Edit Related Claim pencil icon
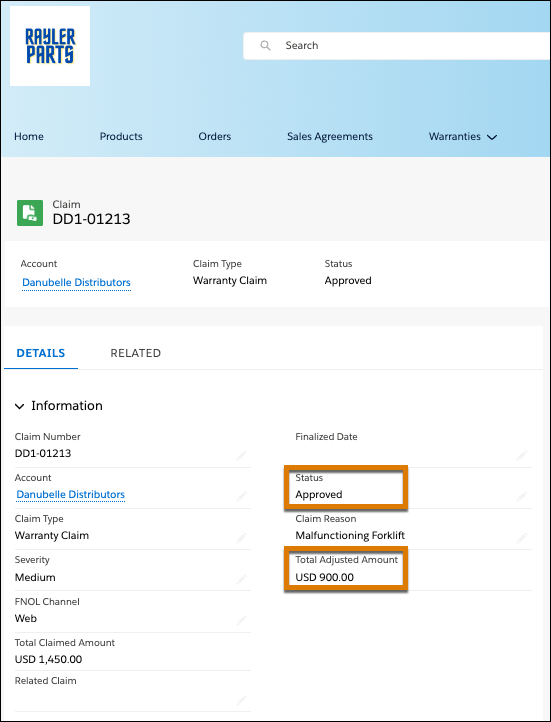Screen dimensions: 551x722 tap(241, 701)
